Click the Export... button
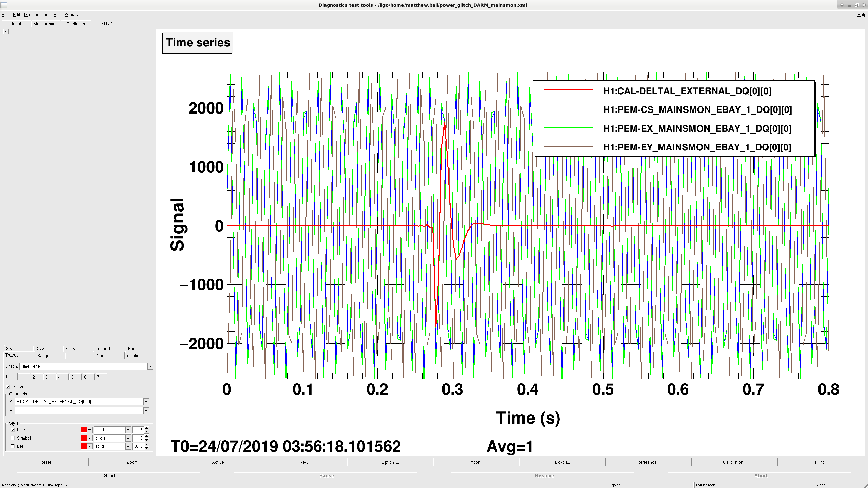Viewport: 868px width, 488px height. point(562,462)
